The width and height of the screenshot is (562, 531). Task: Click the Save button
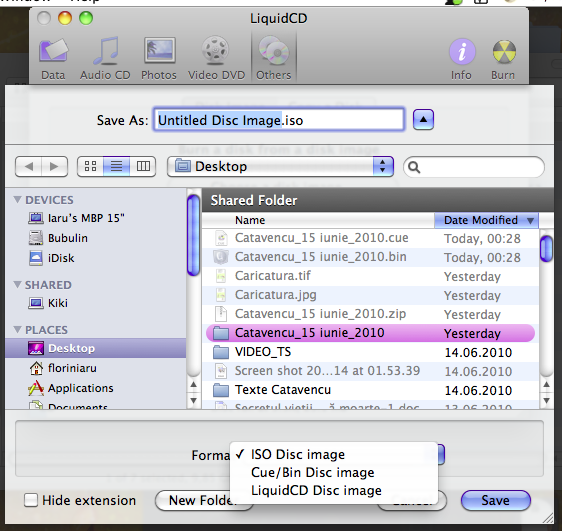coord(496,501)
